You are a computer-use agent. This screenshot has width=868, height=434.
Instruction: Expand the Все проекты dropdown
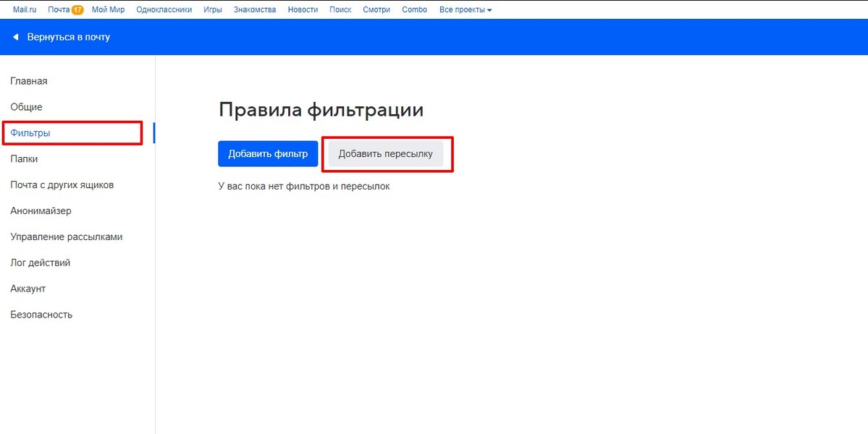pyautogui.click(x=465, y=10)
